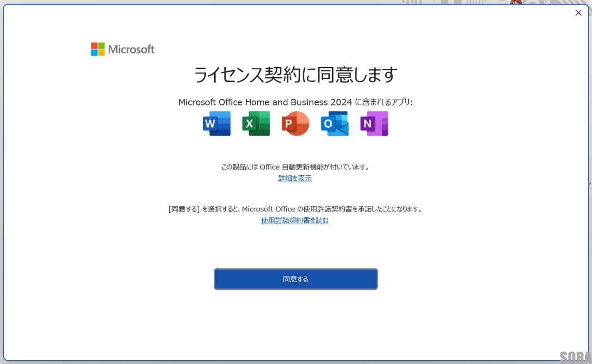592x364 pixels.
Task: Click the red square in Microsoft logo
Action: pos(94,46)
